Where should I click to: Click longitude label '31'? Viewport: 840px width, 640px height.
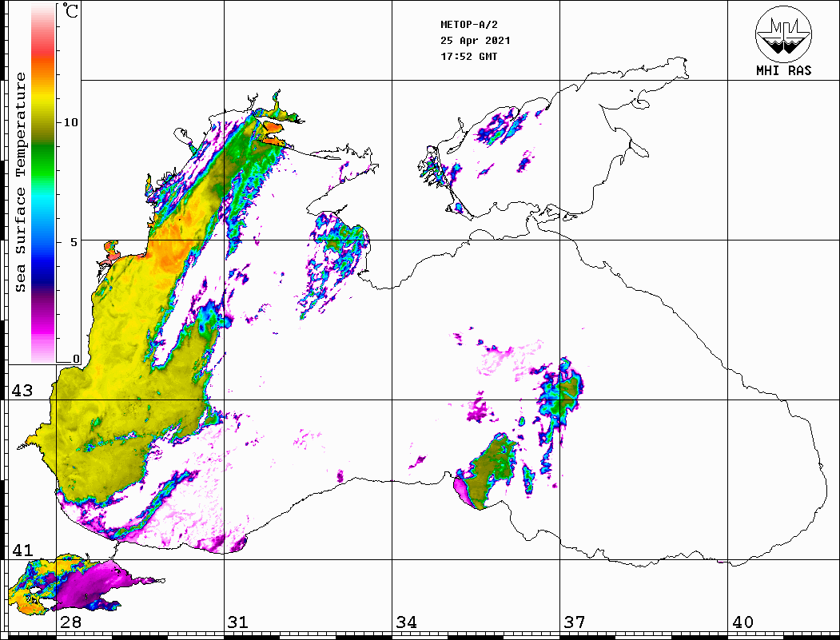(x=238, y=622)
